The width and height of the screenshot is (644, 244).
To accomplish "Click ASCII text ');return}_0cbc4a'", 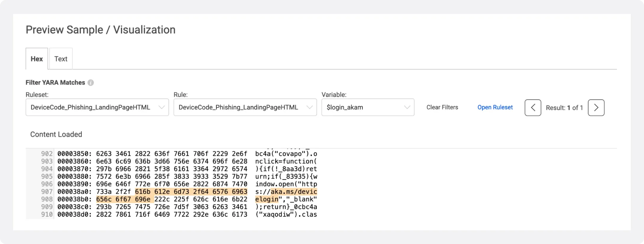I will [286, 207].
